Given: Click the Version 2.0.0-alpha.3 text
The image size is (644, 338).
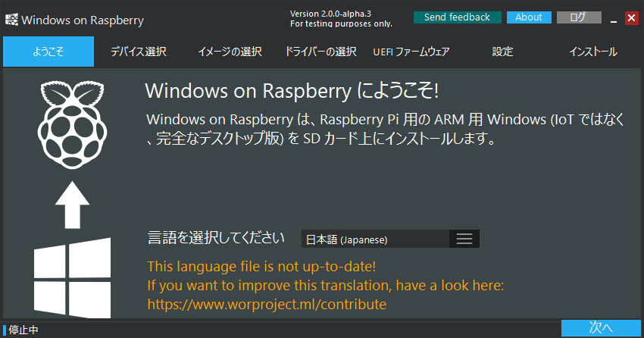Looking at the screenshot, I should [330, 14].
